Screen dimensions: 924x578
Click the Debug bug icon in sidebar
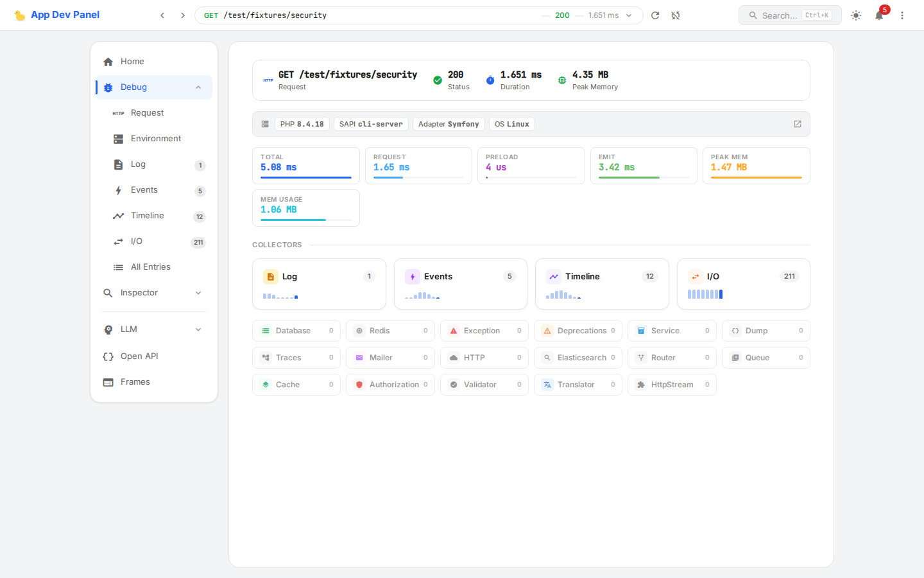tap(108, 87)
